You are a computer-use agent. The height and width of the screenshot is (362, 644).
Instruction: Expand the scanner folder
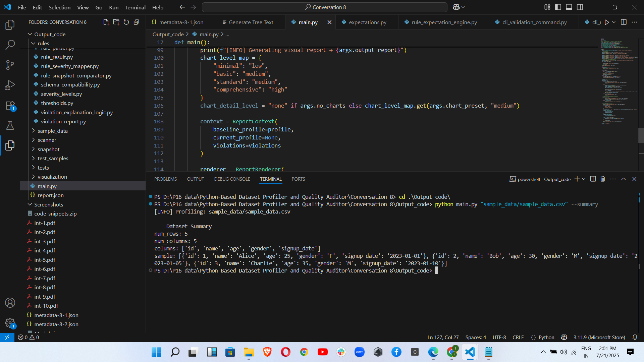33,140
